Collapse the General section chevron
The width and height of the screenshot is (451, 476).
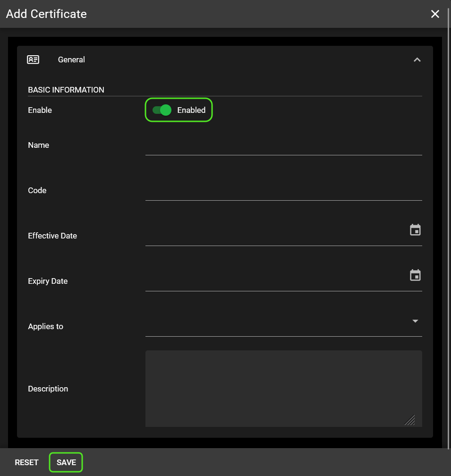(x=417, y=60)
